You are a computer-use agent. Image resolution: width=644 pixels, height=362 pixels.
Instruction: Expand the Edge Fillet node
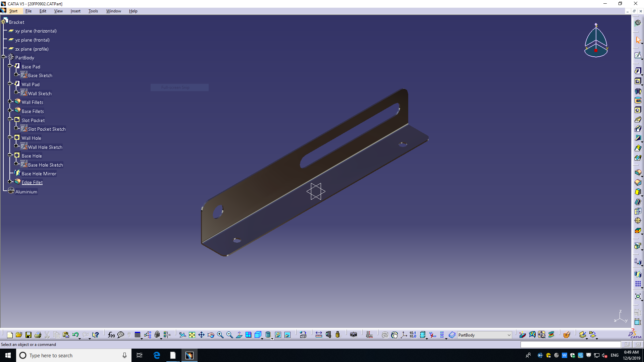coord(10,181)
